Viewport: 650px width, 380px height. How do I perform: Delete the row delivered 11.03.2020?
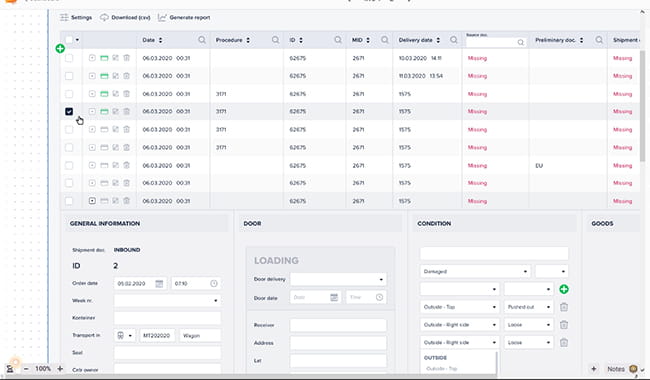(x=126, y=76)
